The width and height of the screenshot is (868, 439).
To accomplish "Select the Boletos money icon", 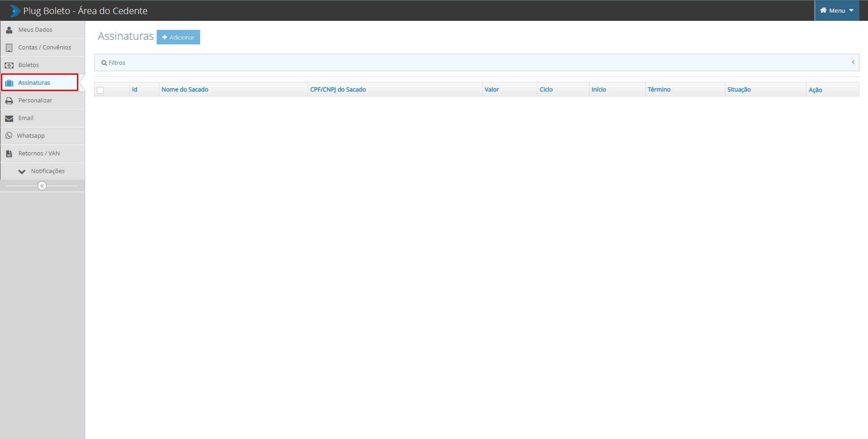I will click(9, 65).
